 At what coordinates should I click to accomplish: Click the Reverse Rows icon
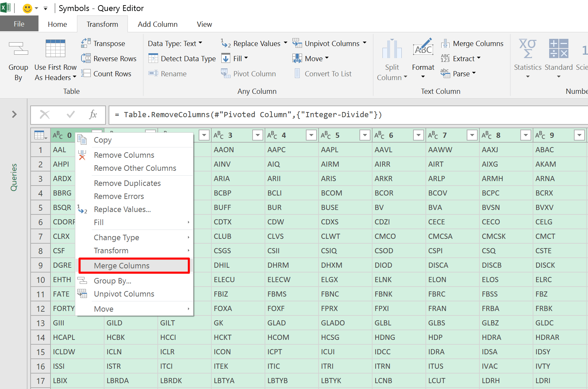pos(86,58)
